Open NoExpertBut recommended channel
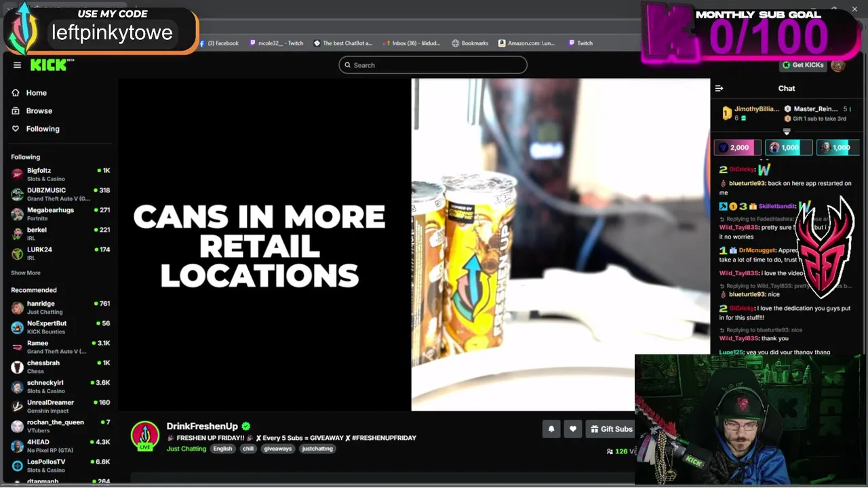This screenshot has width=868, height=488. [60, 327]
